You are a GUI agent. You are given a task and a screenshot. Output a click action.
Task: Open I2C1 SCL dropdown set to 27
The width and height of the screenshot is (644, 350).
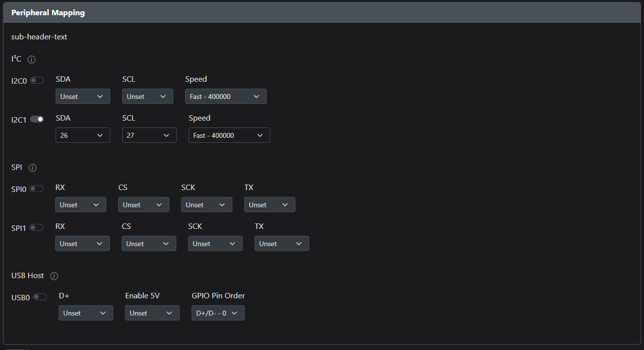(149, 135)
